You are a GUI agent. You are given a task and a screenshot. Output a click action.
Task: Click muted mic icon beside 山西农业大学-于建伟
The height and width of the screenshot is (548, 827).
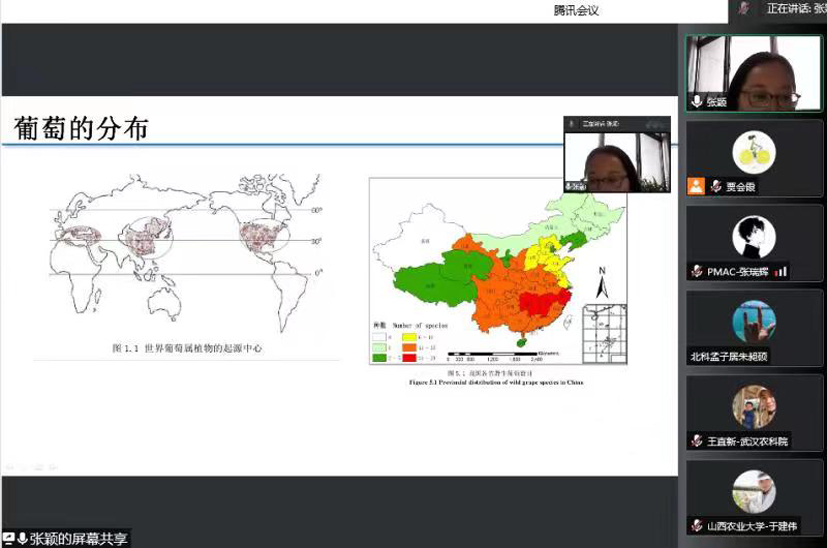pyautogui.click(x=696, y=525)
